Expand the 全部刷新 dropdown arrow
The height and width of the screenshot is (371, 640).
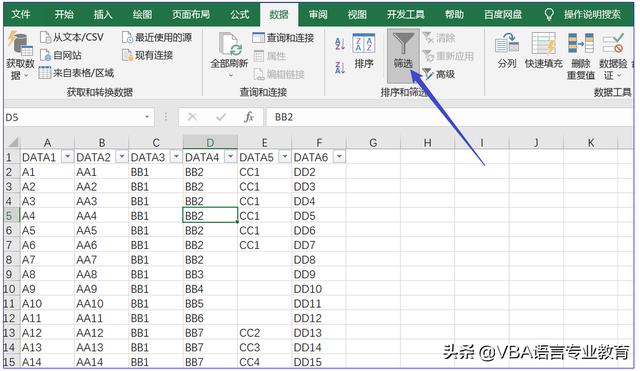(x=231, y=75)
